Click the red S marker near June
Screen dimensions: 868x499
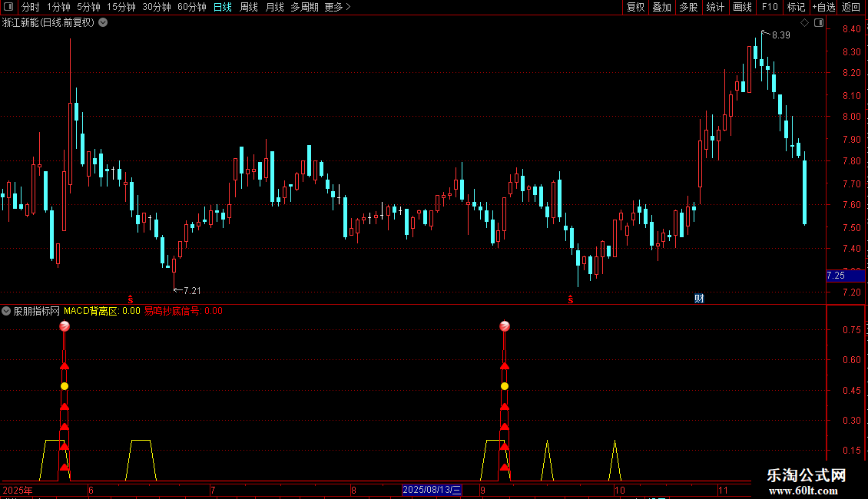pos(131,299)
